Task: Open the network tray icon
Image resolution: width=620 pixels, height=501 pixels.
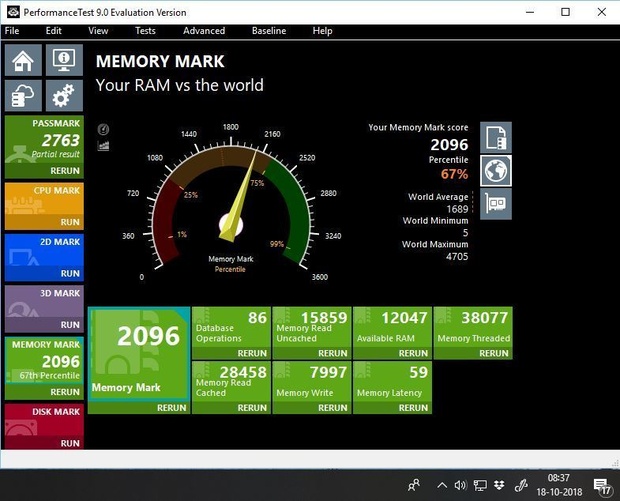Action: 480,485
